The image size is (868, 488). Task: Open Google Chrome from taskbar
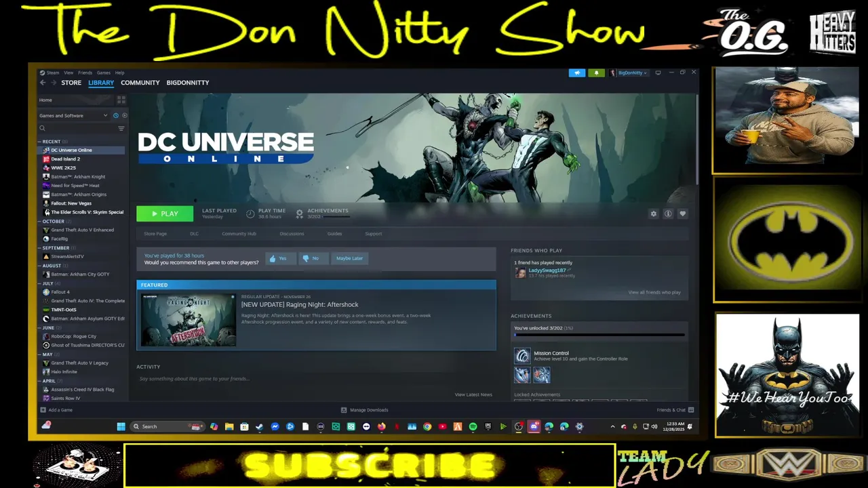point(427,426)
